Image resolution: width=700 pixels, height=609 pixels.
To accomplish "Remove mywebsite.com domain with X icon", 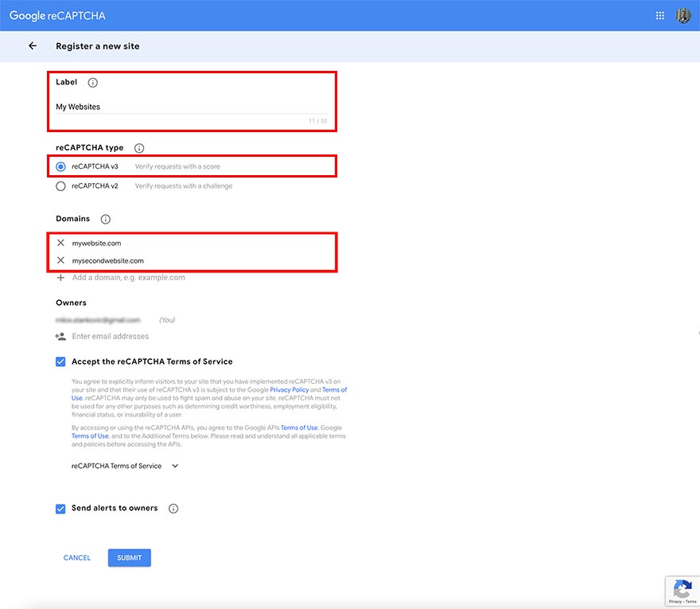I will (x=60, y=243).
